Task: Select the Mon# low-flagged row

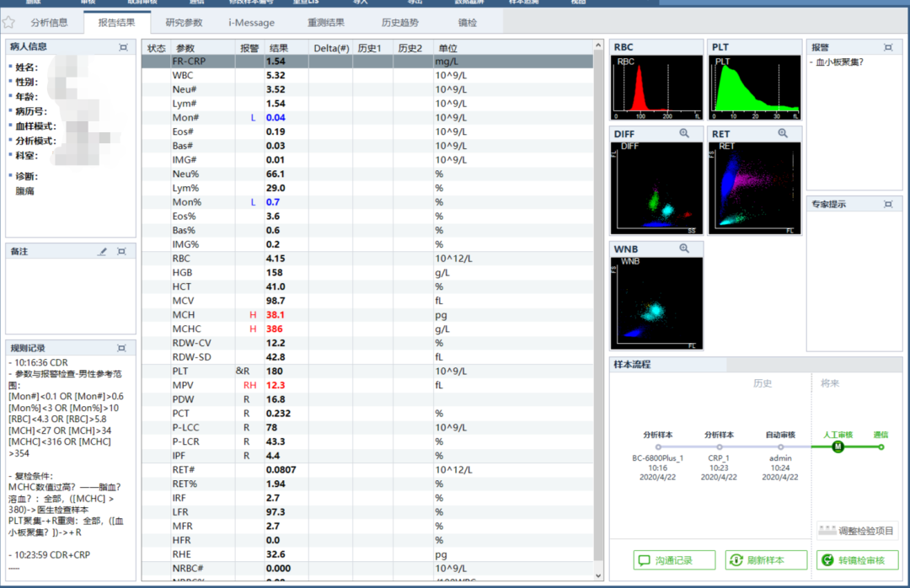Action: point(367,118)
